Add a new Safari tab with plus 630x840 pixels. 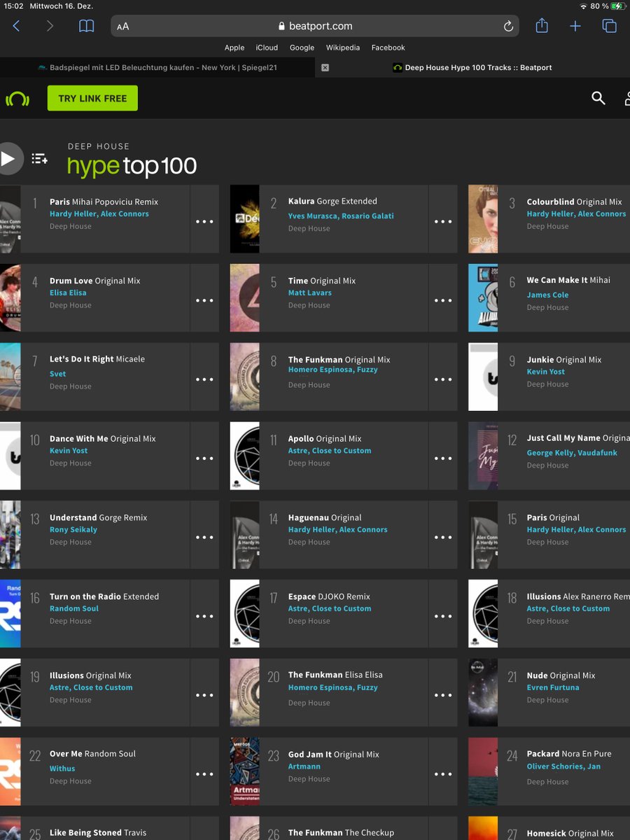(x=575, y=26)
